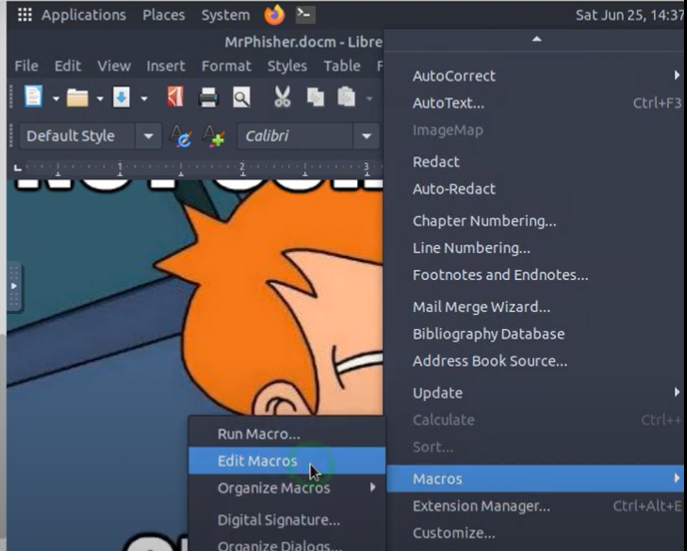Click the New Style from Selection icon
The image size is (687, 551).
(213, 136)
